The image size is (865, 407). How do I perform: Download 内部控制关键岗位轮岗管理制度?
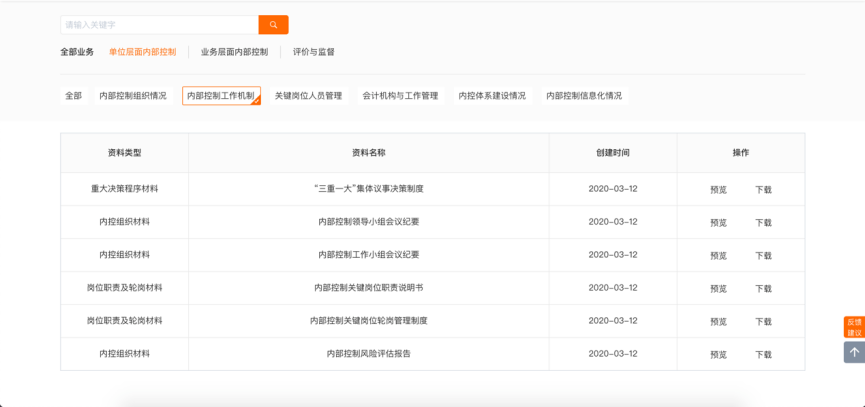[x=763, y=322]
